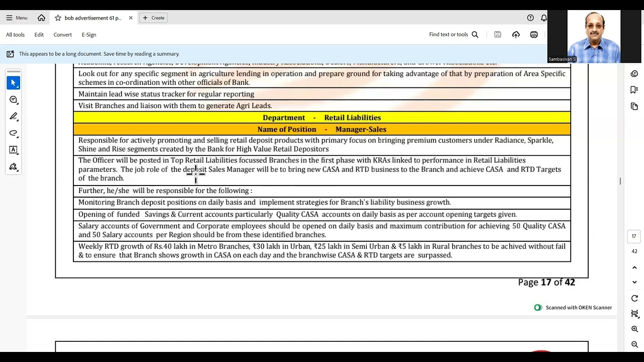Open the All tools panel
The width and height of the screenshot is (644, 362).
[15, 35]
